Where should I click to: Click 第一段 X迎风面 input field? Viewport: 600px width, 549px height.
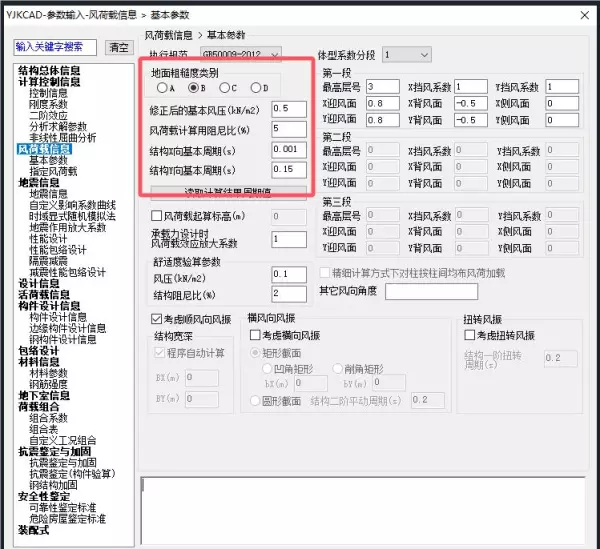coord(383,103)
